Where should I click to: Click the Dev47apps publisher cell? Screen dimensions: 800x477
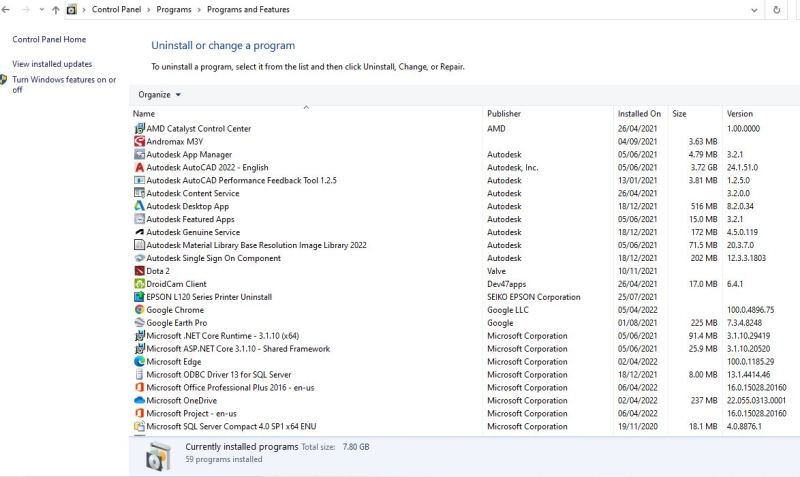click(507, 284)
